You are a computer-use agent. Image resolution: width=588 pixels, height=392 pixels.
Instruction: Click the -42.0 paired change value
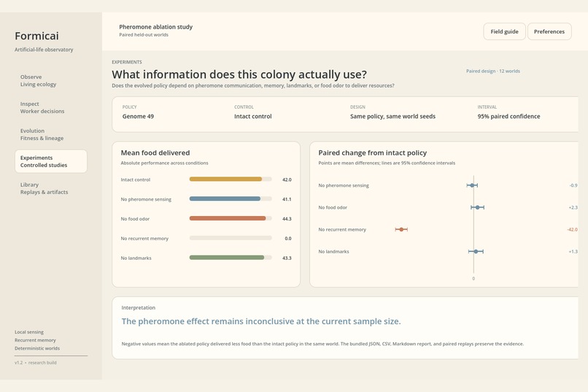572,229
